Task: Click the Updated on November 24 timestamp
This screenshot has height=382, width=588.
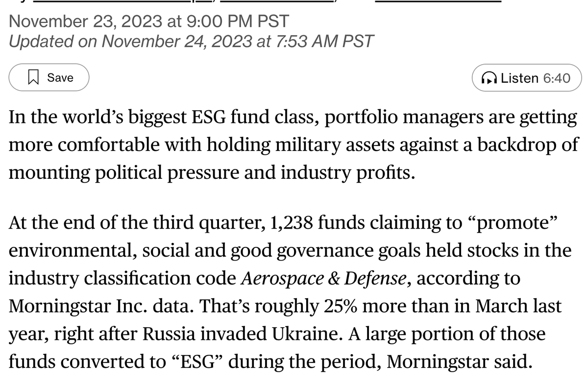Action: point(191,41)
